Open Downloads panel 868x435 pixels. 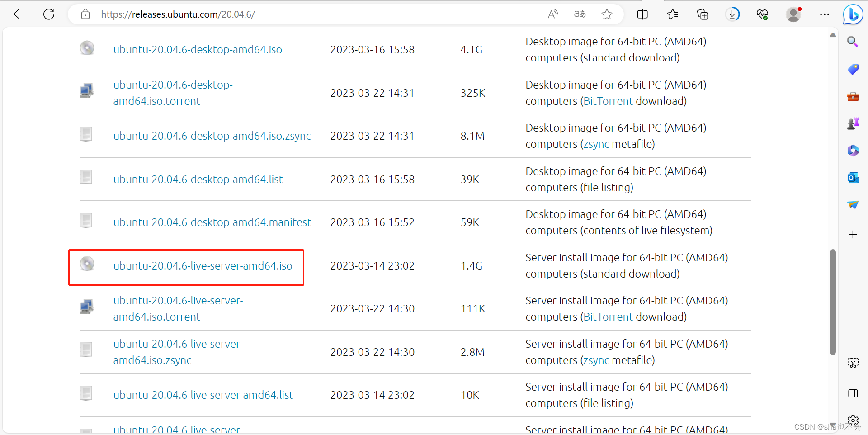coord(732,14)
